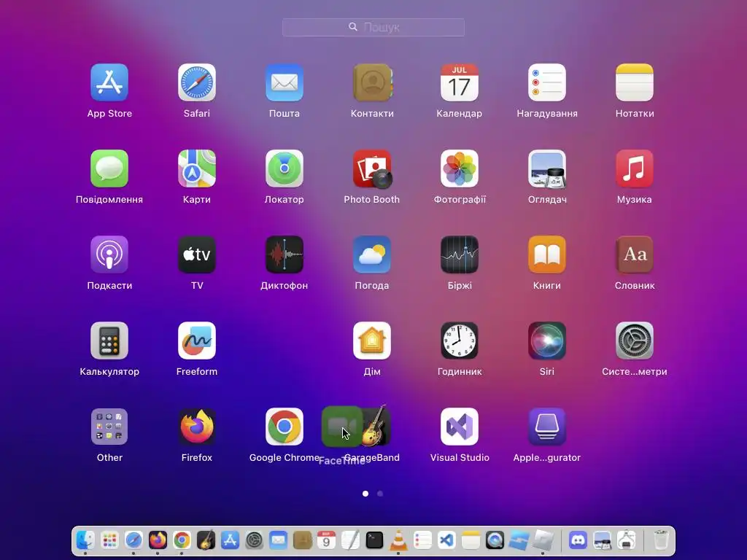Launch the Біржі stocks app
The width and height of the screenshot is (747, 560).
tap(460, 254)
